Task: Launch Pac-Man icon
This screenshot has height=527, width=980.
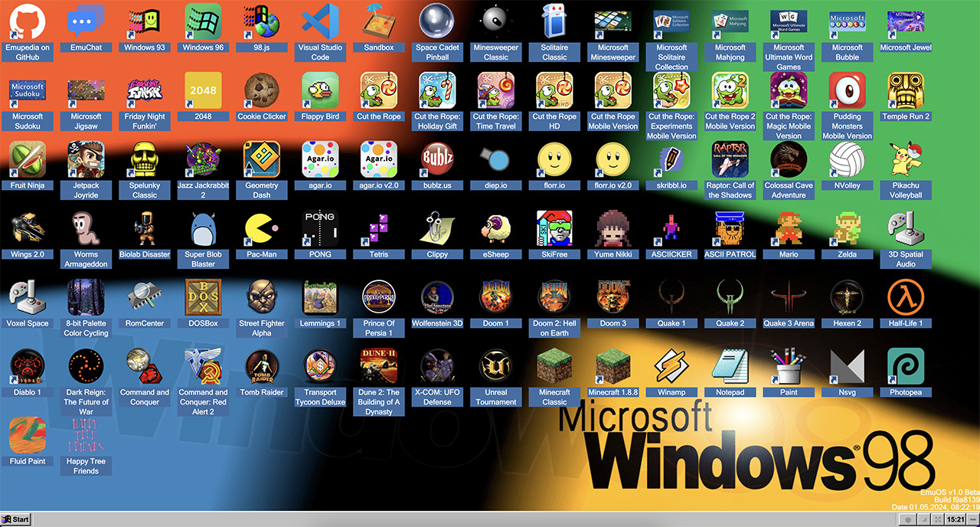Action: 262,228
